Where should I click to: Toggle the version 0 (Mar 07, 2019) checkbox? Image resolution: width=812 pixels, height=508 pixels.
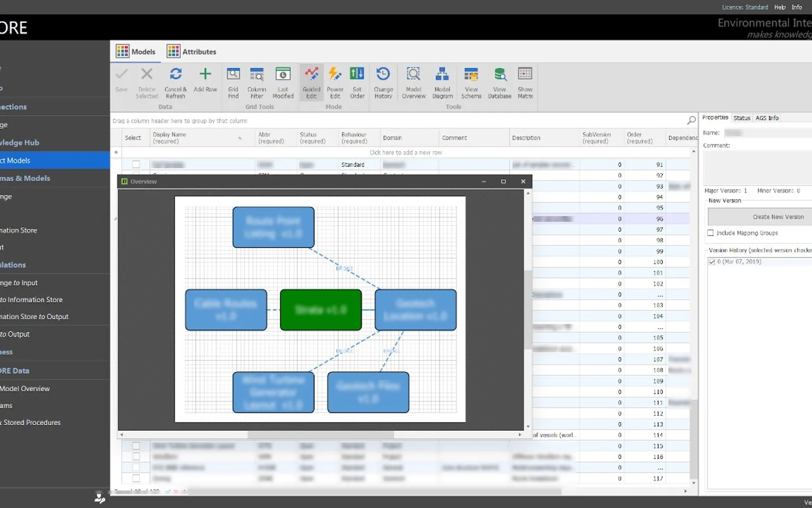712,262
